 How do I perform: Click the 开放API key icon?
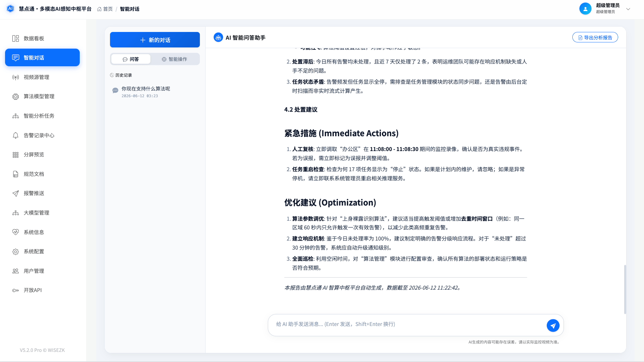[x=15, y=290]
